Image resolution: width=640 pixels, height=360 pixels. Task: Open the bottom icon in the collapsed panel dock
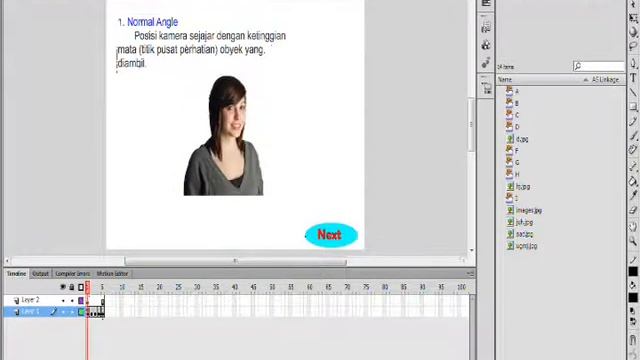point(486,88)
